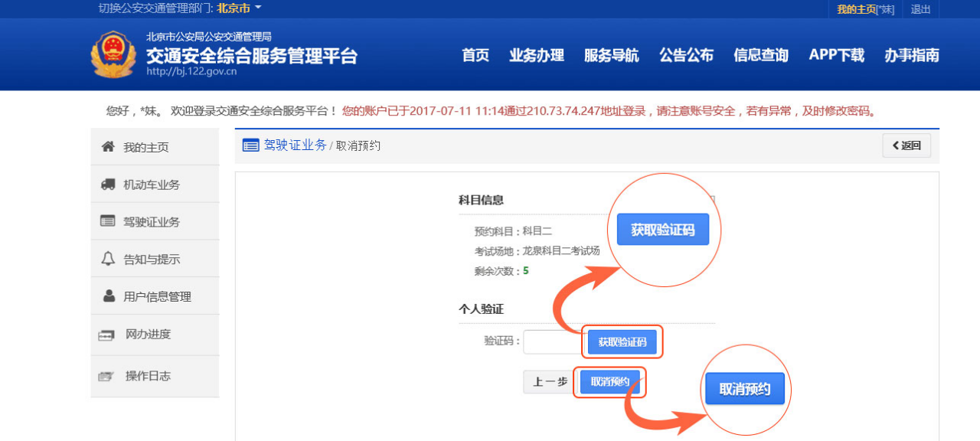980x441 pixels.
Task: Click the home icon beside 我的主页
Action: tap(108, 147)
